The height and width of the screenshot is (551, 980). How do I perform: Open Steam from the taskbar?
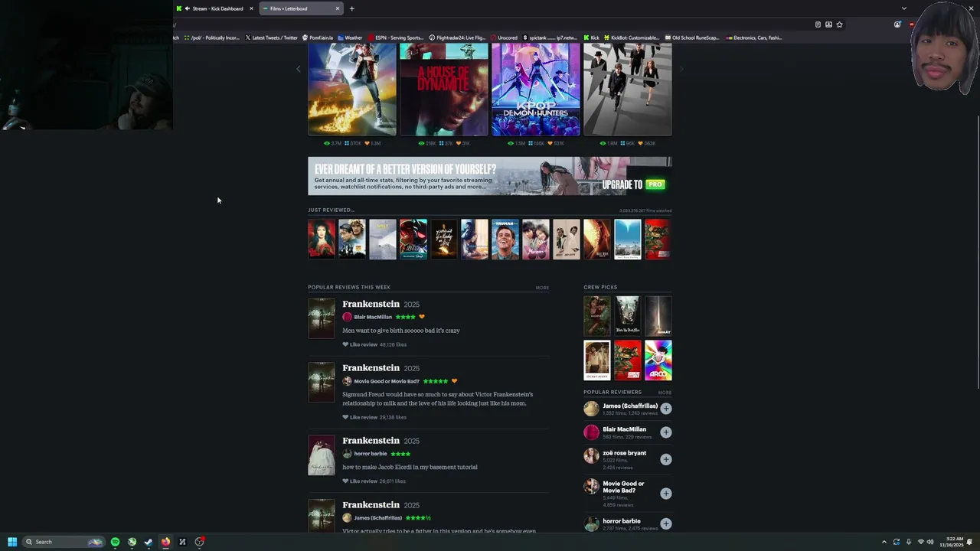click(x=149, y=542)
